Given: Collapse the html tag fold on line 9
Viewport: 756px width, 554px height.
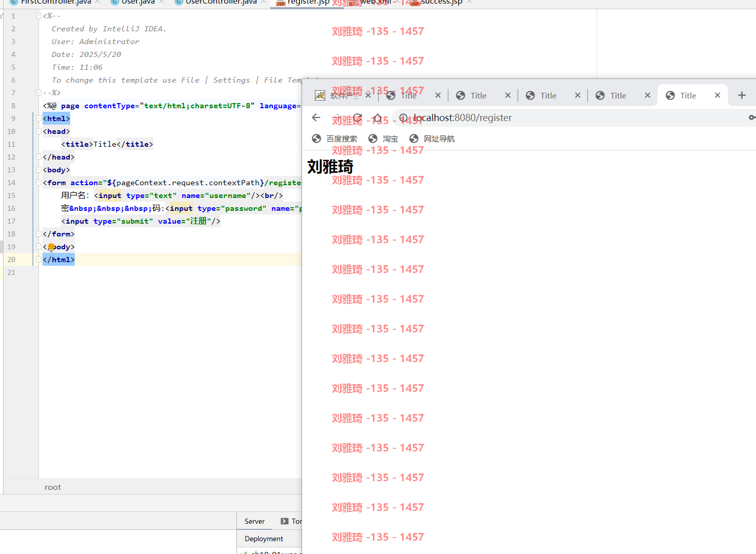Looking at the screenshot, I should pyautogui.click(x=38, y=118).
